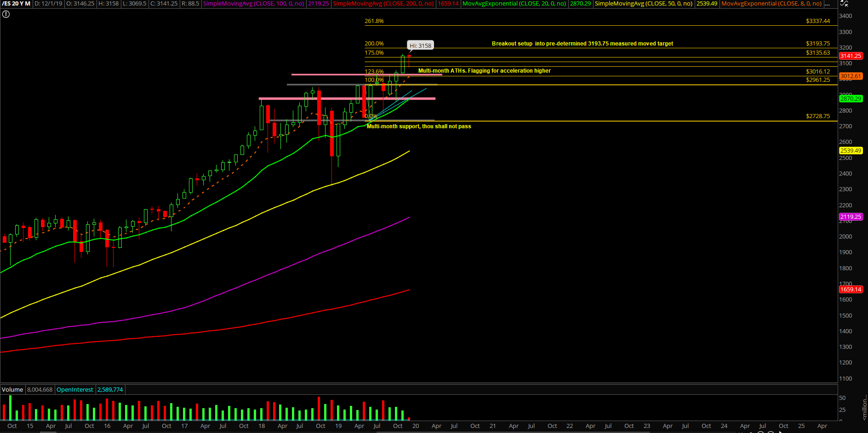868x433 pixels.
Task: Click the yellow 2539.49 axis bubble
Action: (851, 150)
